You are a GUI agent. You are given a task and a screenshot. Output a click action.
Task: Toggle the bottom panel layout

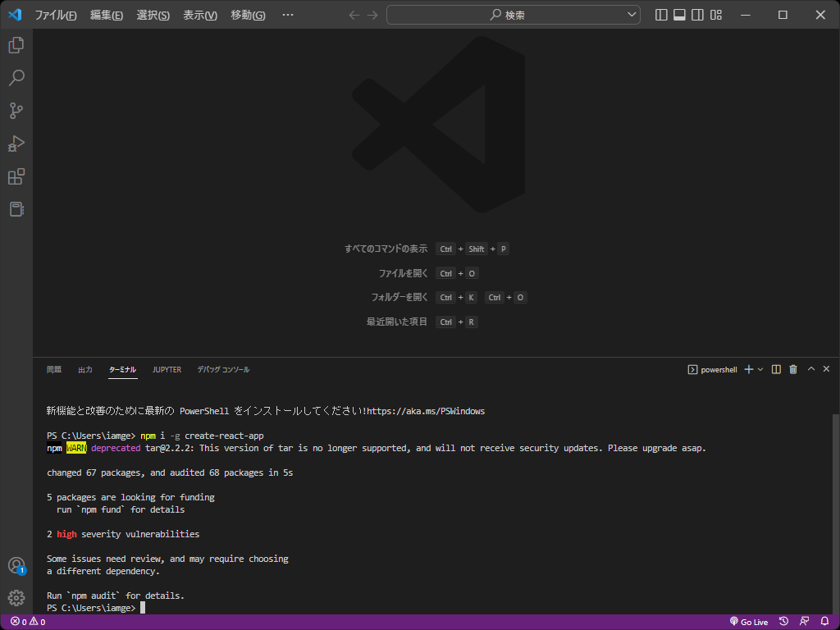[x=679, y=15]
